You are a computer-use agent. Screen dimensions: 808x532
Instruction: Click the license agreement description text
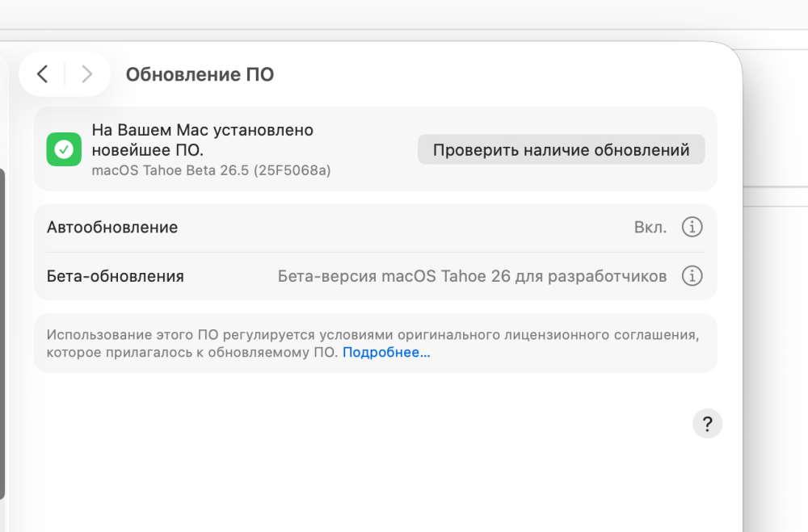click(x=372, y=343)
